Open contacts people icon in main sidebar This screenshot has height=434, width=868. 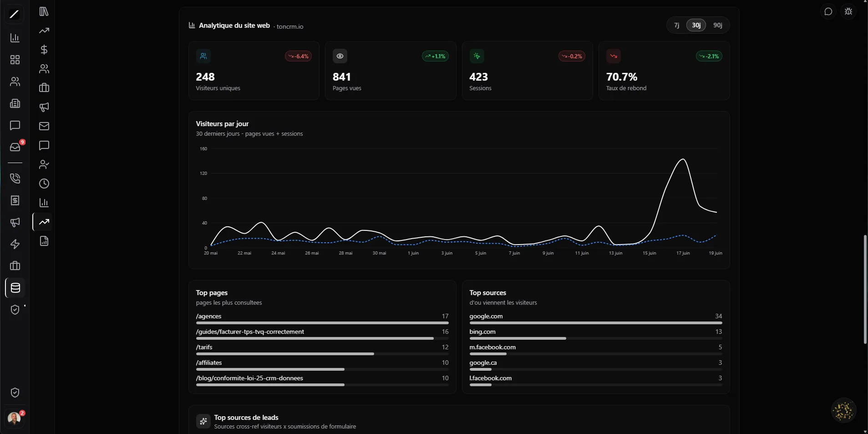[x=15, y=82]
